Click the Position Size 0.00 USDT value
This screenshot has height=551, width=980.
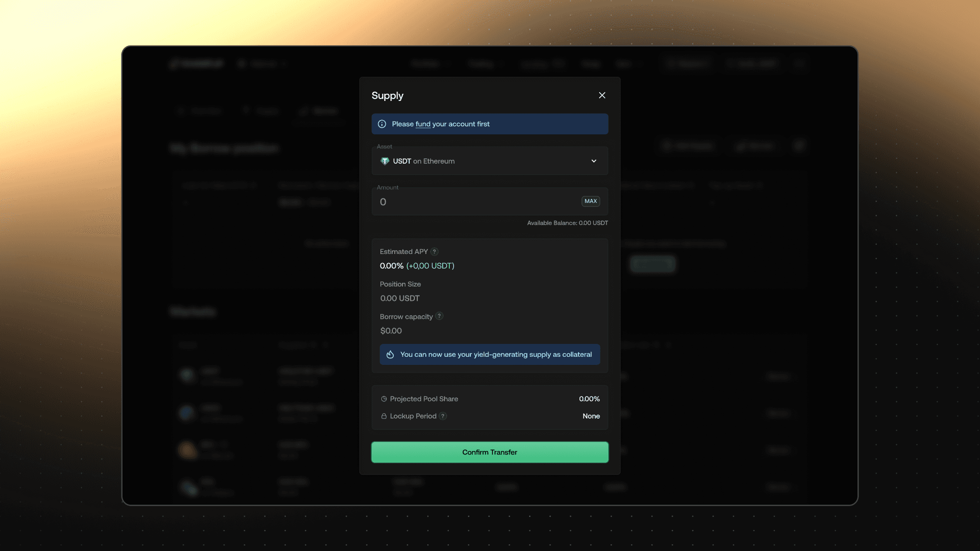(400, 298)
